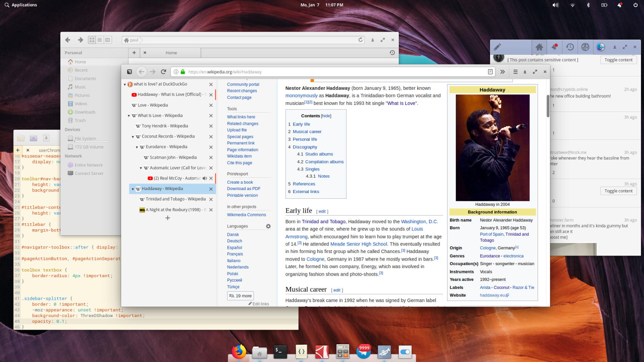Collapse the Coconut Records tab subtree
This screenshot has width=644, height=362.
[133, 137]
